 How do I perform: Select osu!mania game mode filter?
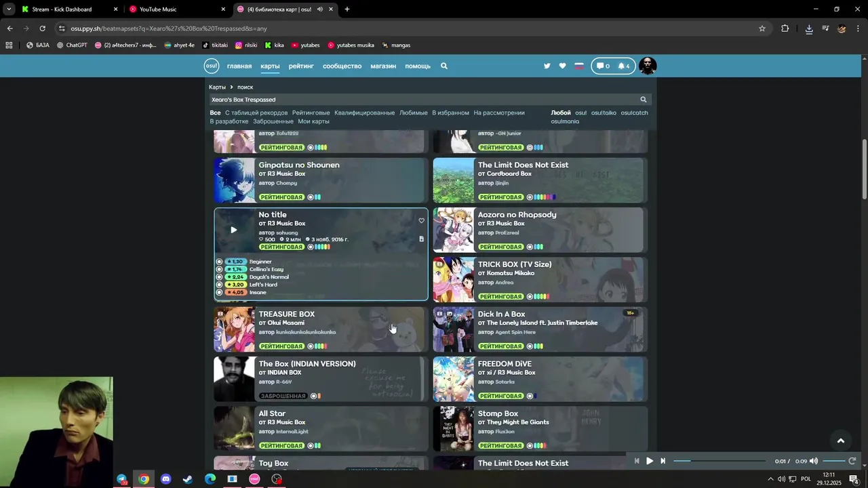565,121
